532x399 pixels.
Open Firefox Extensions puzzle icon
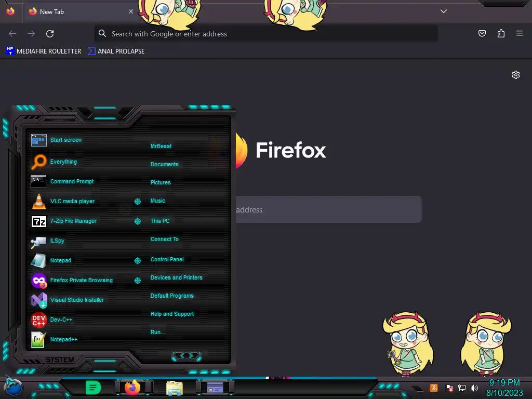[501, 33]
